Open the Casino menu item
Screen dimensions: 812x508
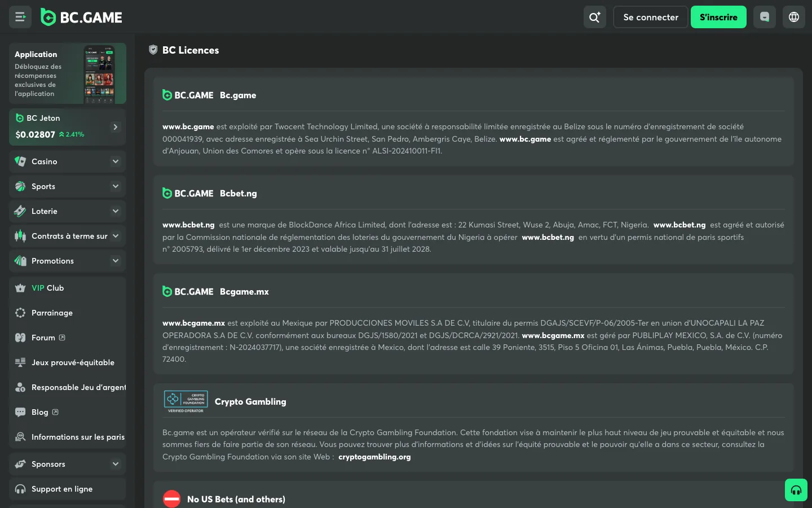point(67,161)
